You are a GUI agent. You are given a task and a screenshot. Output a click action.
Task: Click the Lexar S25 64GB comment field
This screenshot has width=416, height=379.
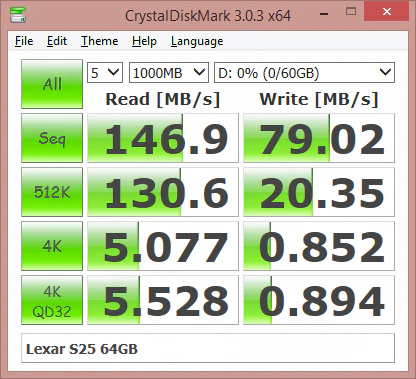(x=208, y=349)
